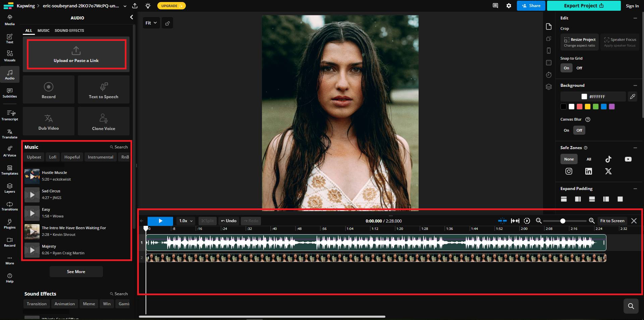644x320 pixels.
Task: Open the playback speed 1.0x dropdown
Action: click(x=185, y=221)
